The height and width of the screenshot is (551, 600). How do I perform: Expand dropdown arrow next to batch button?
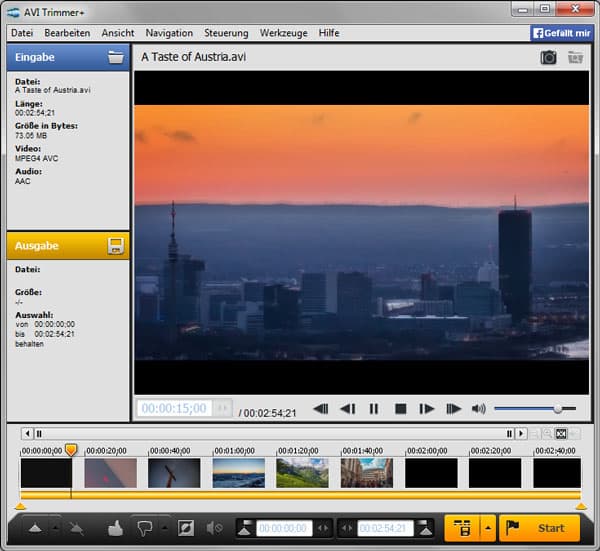486,527
